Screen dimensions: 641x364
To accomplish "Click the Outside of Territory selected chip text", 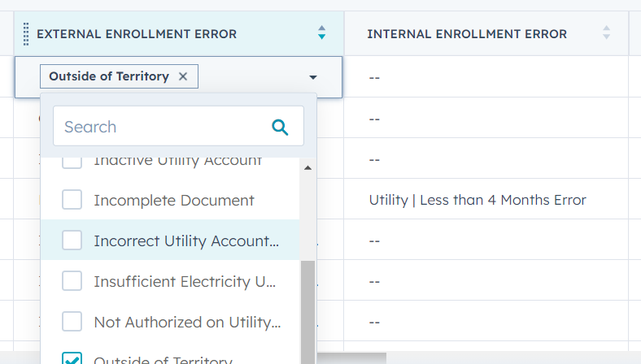I will coord(109,76).
